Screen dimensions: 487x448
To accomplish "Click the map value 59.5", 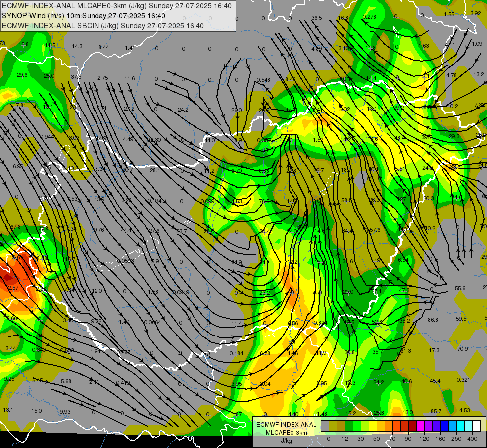I will tap(461, 319).
